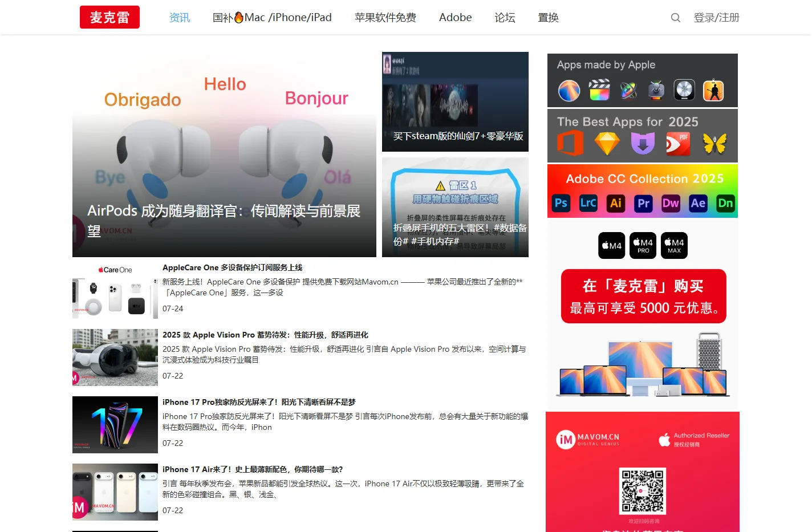Viewport: 812px width, 532px height.
Task: Click the Sketch diamond icon
Action: point(607,143)
